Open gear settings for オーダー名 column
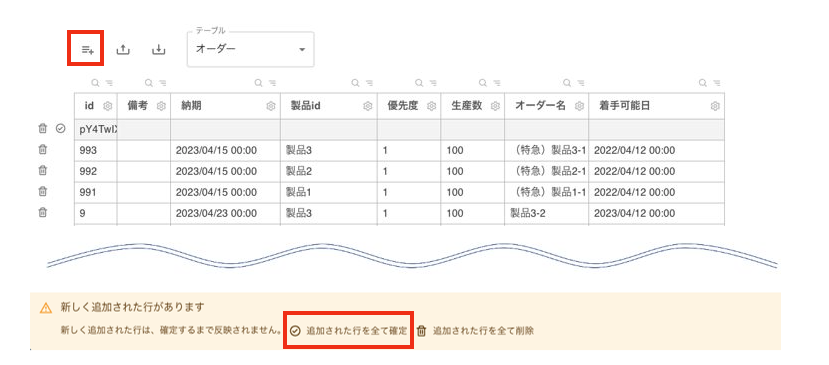Viewport: 829px width, 365px height. coord(579,106)
